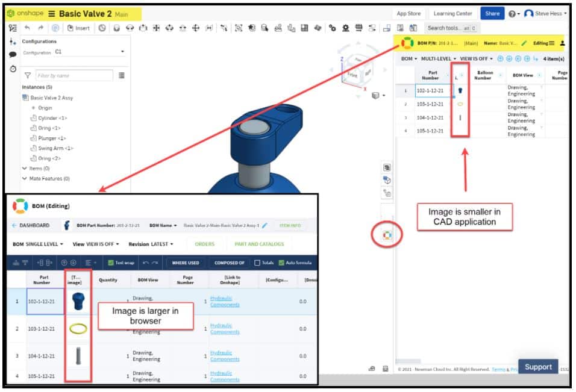The image size is (576, 392).
Task: Open the BOM dropdown in side panel
Action: (409, 59)
